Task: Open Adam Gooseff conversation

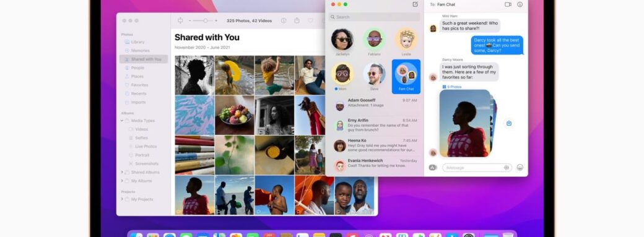Action: coord(375,105)
